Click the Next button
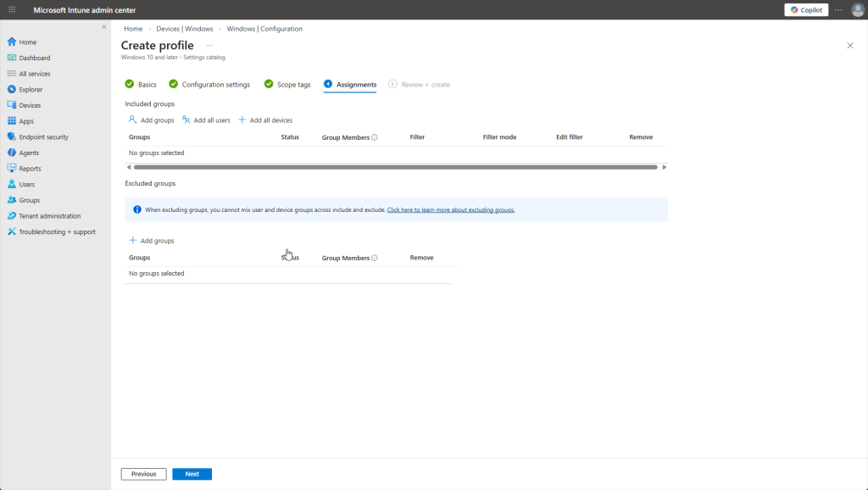Image resolution: width=868 pixels, height=490 pixels. coord(192,474)
